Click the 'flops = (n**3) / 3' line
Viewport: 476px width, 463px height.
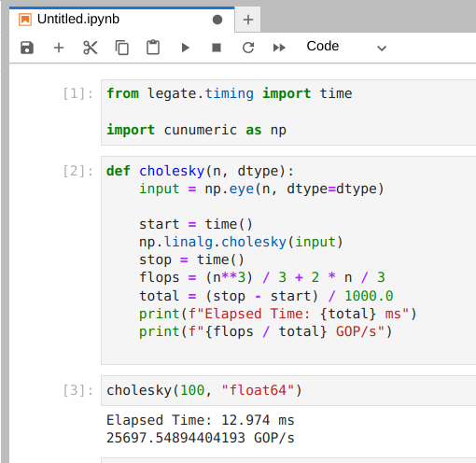click(262, 277)
